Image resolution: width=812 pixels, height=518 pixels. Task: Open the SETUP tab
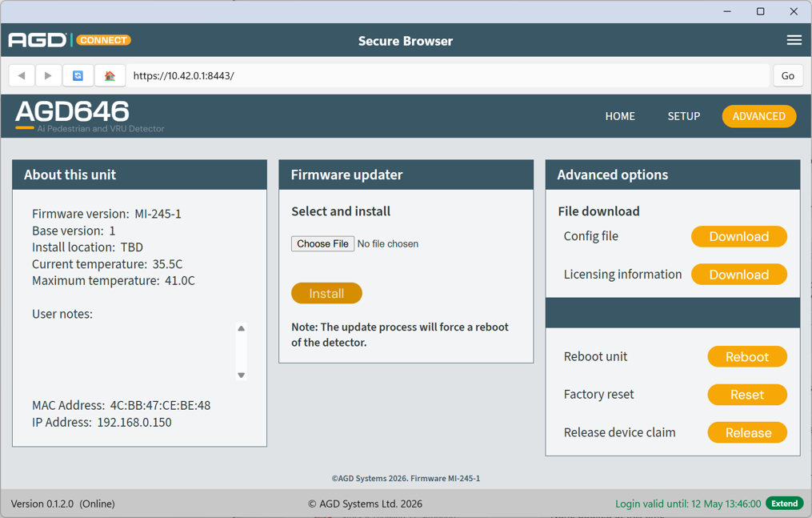point(683,116)
